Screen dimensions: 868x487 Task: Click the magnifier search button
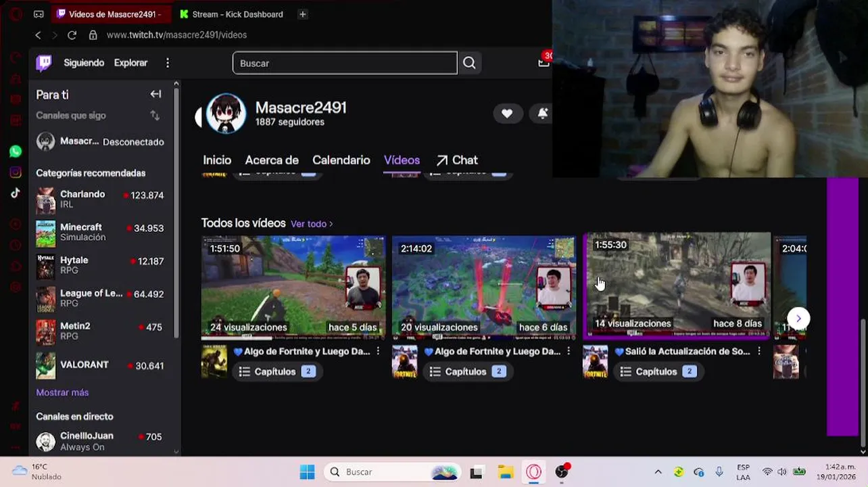[x=469, y=63]
